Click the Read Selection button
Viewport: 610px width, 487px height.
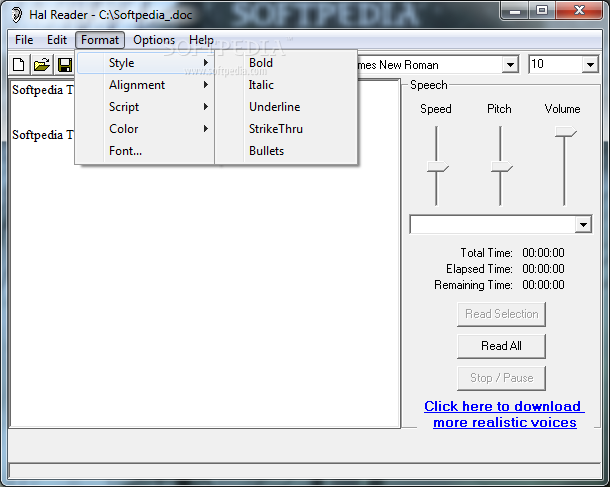point(501,314)
